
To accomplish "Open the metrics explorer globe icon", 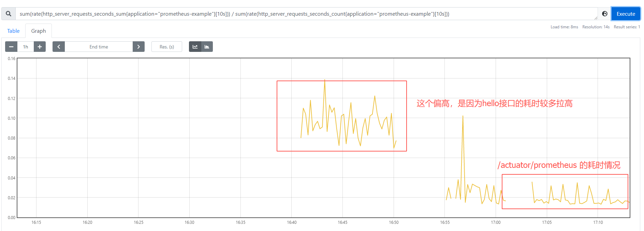I will pos(604,14).
